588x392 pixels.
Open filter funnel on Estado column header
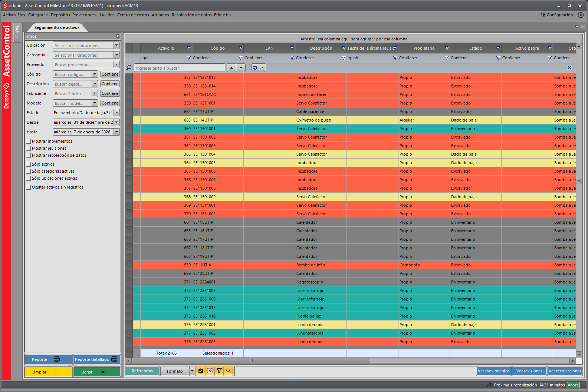tap(498, 48)
